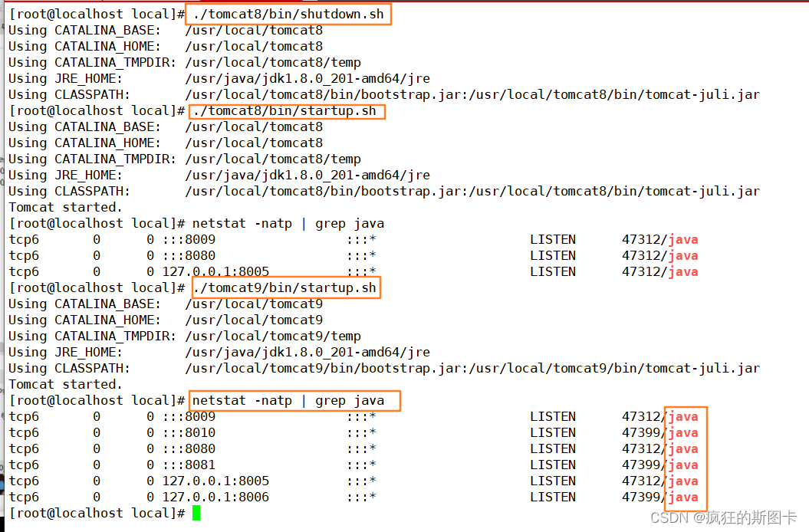The height and width of the screenshot is (532, 809).
Task: Click the green terminal cursor block
Action: 196,514
